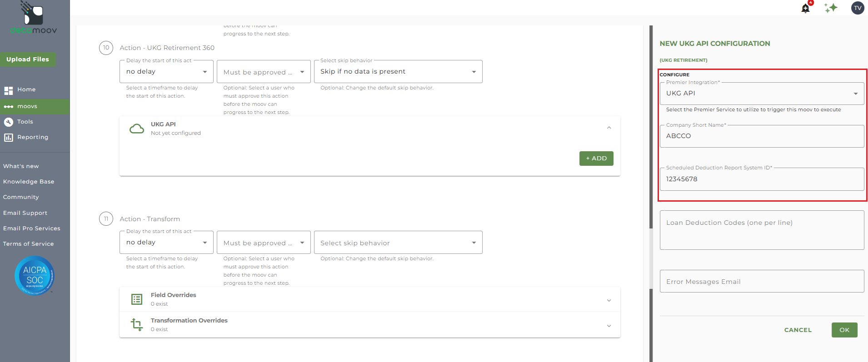Image resolution: width=868 pixels, height=362 pixels.
Task: Click the step 11 number circle
Action: click(x=106, y=219)
